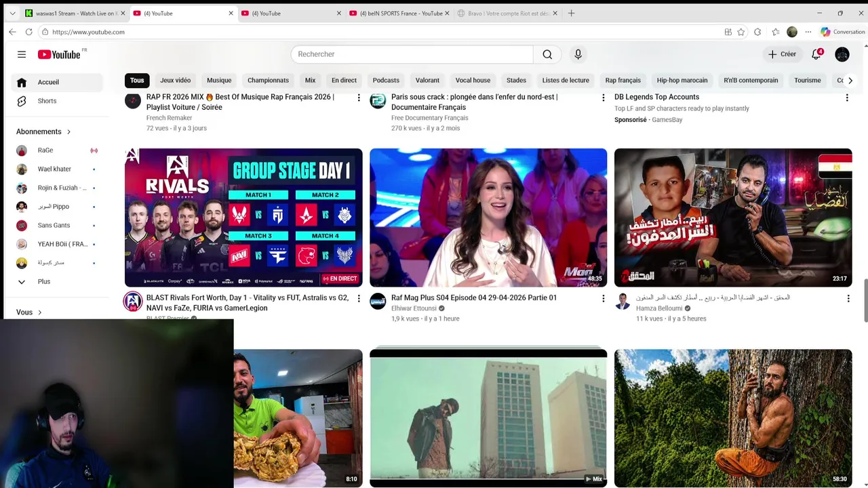This screenshot has width=868, height=488.
Task: Open the notifications bell
Action: pos(816,54)
